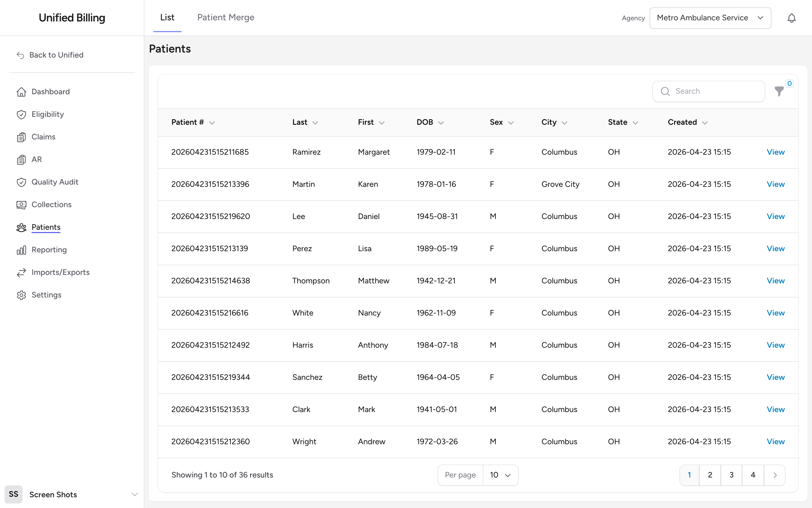812x508 pixels.
Task: Sort by Created column
Action: (687, 122)
